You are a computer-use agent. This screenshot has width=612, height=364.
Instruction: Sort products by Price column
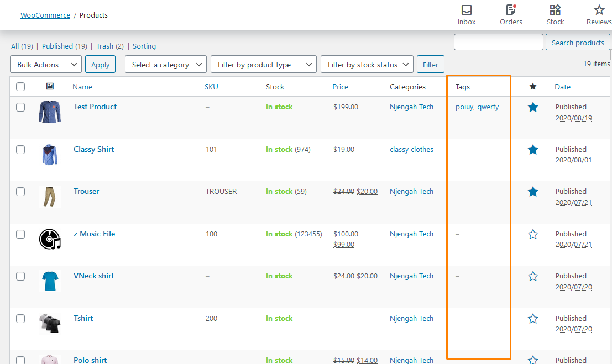coord(341,87)
